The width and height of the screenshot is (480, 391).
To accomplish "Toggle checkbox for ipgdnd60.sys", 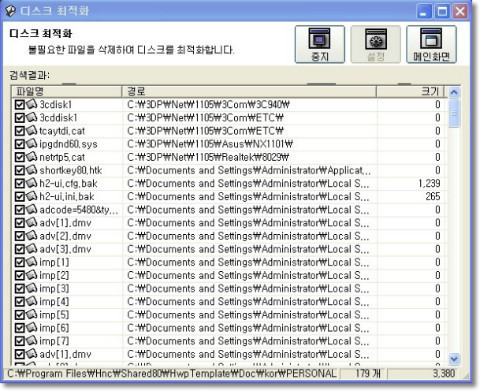I will 20,144.
